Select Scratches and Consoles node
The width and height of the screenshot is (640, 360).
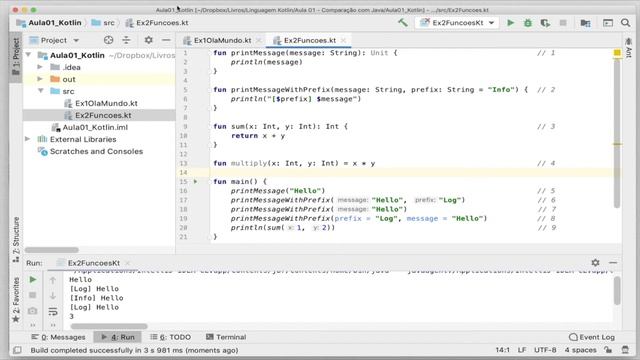coord(96,151)
